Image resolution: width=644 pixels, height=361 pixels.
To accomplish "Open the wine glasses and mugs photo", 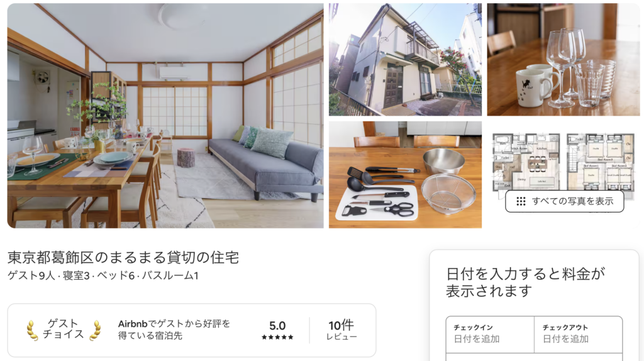I will coord(563,60).
